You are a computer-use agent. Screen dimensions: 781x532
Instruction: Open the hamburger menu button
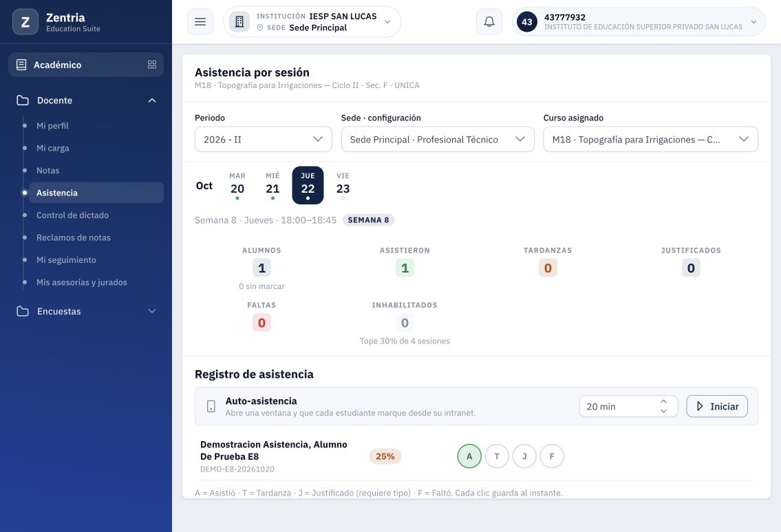click(200, 22)
